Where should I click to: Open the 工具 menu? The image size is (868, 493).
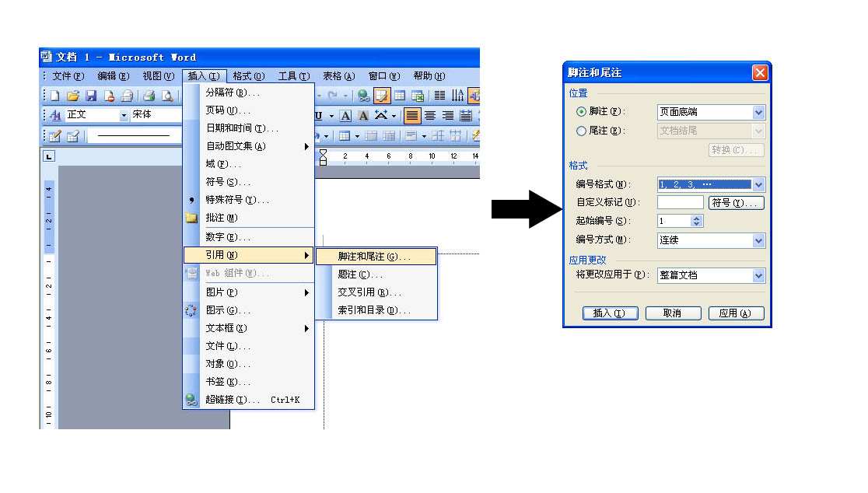pyautogui.click(x=294, y=75)
